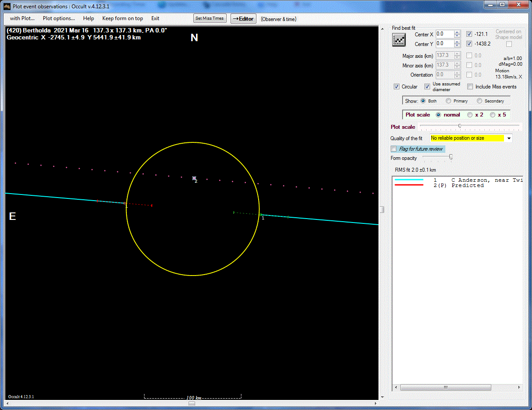Viewport: 532px width, 410px height.
Task: Click the observer list horizontal scrollbar
Action: click(445, 388)
